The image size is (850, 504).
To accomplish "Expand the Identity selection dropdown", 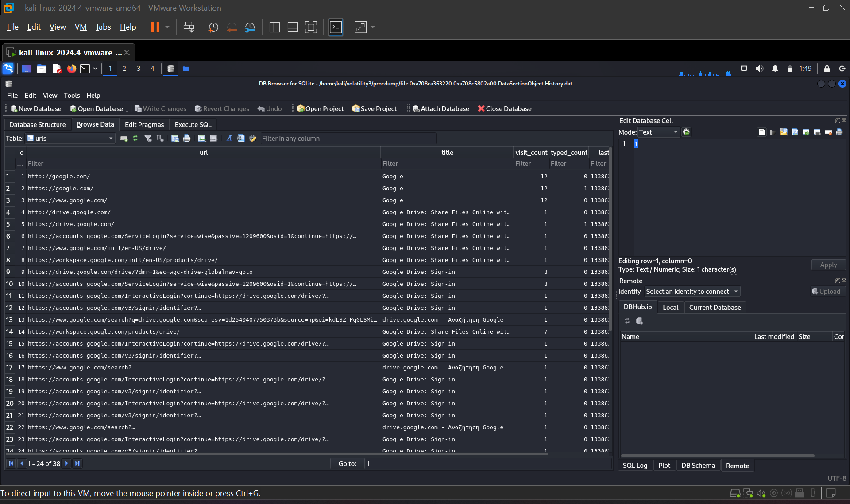I will point(692,292).
